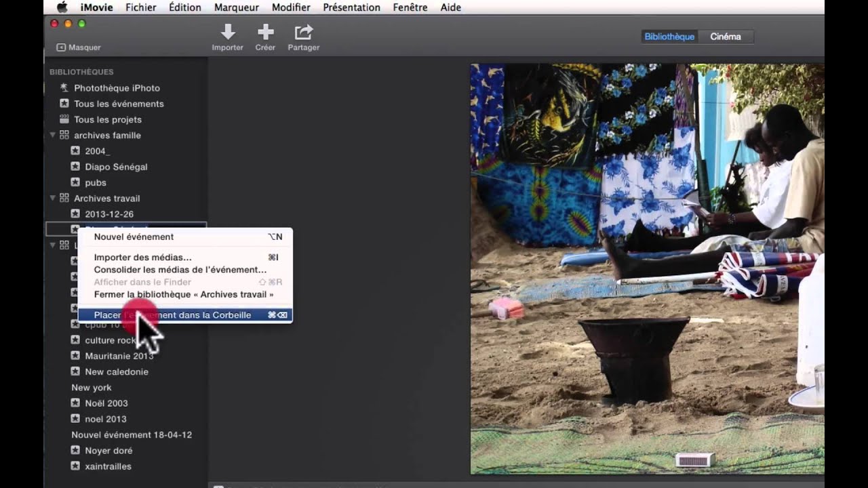Choose Placer l'événement dans la Corbeille

pyautogui.click(x=185, y=315)
